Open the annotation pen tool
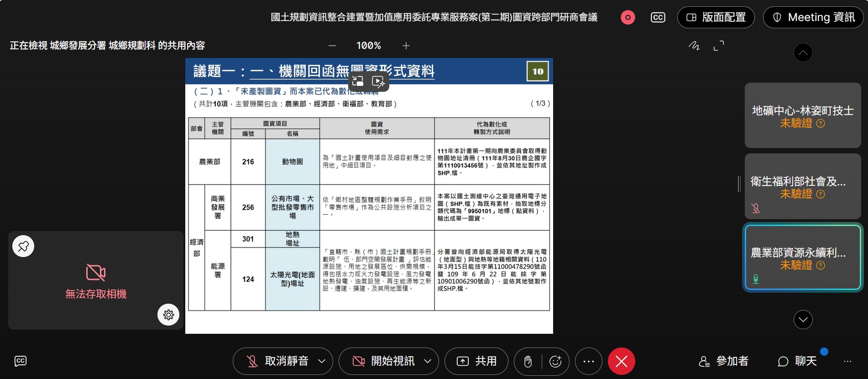This screenshot has width=868, height=379. point(694,46)
